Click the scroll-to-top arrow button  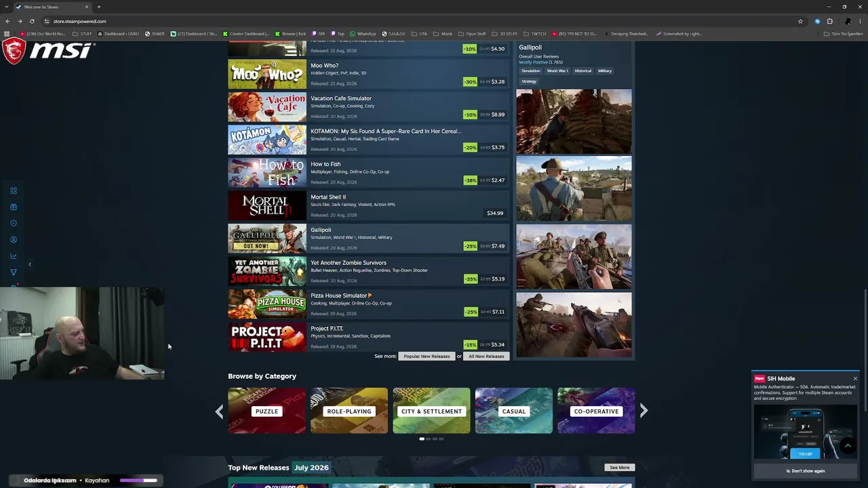tap(848, 445)
